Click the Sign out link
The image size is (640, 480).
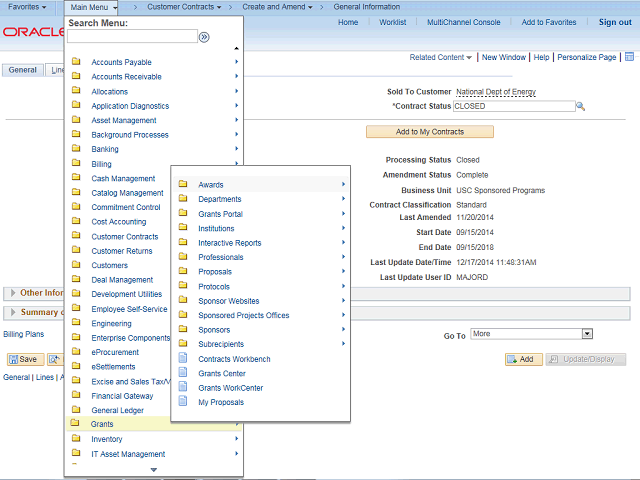pyautogui.click(x=614, y=22)
